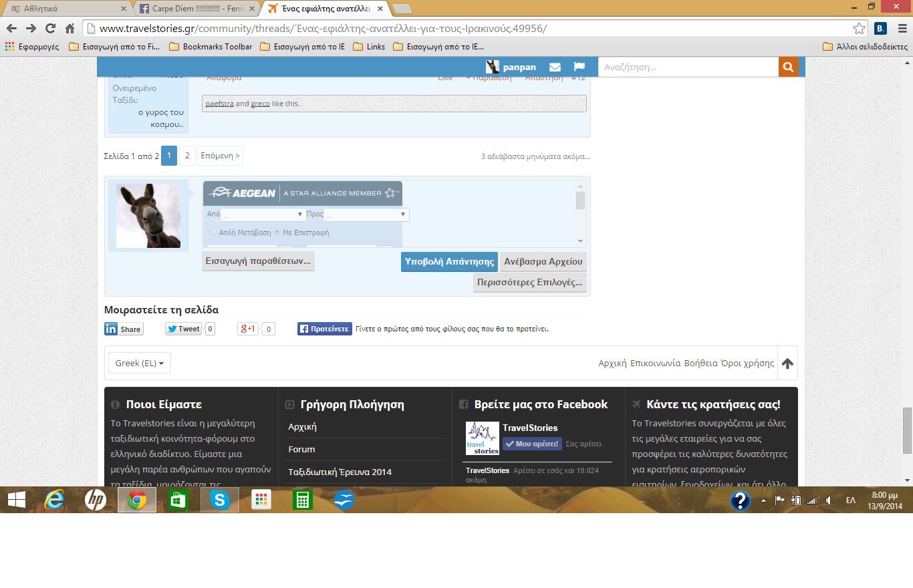Launch Internet Explorer from taskbar
Viewport: 913px width, 588px height.
point(54,500)
